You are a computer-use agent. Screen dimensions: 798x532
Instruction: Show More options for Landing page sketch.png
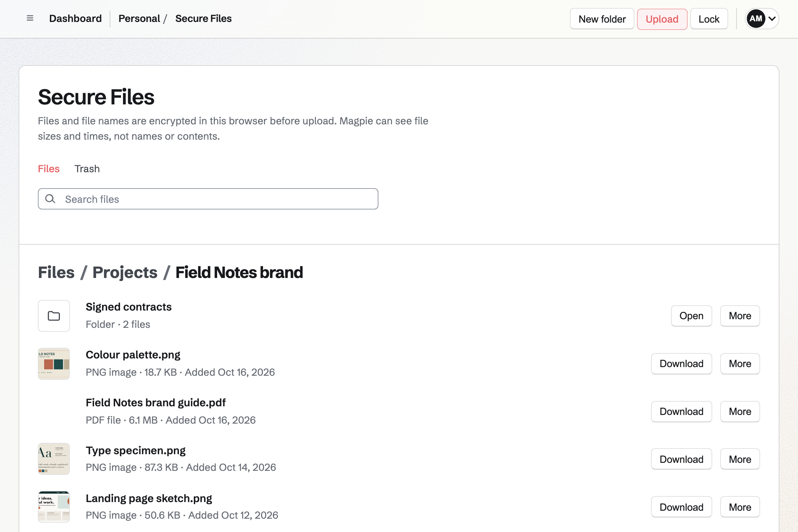[739, 507]
